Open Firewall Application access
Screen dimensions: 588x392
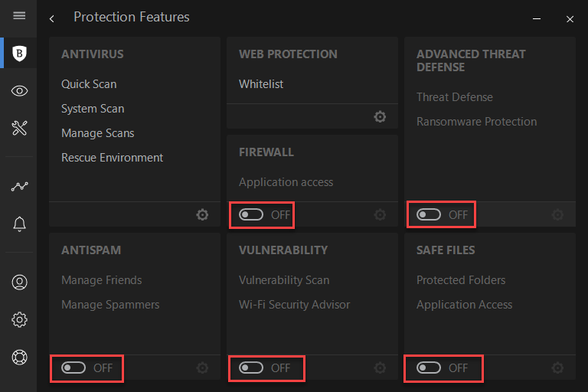[286, 182]
